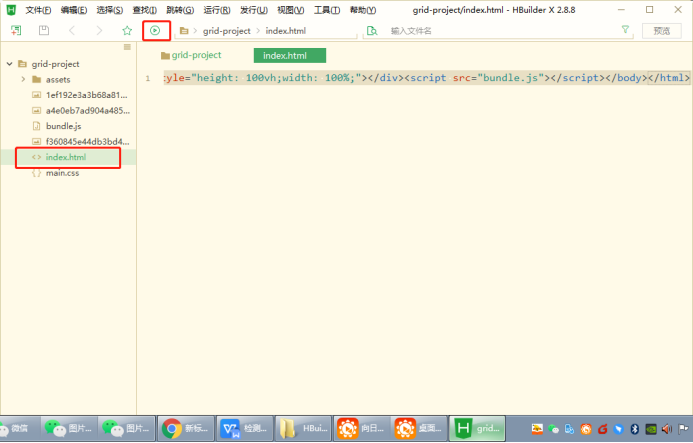This screenshot has width=693, height=443.
Task: Open the 检测... taskbar app
Action: pyautogui.click(x=245, y=428)
